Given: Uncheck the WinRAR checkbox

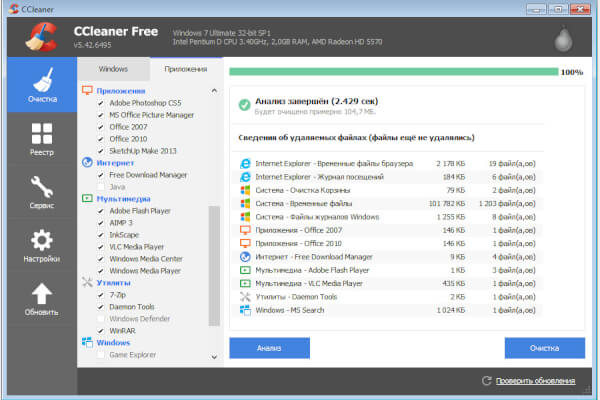Looking at the screenshot, I should point(101,331).
